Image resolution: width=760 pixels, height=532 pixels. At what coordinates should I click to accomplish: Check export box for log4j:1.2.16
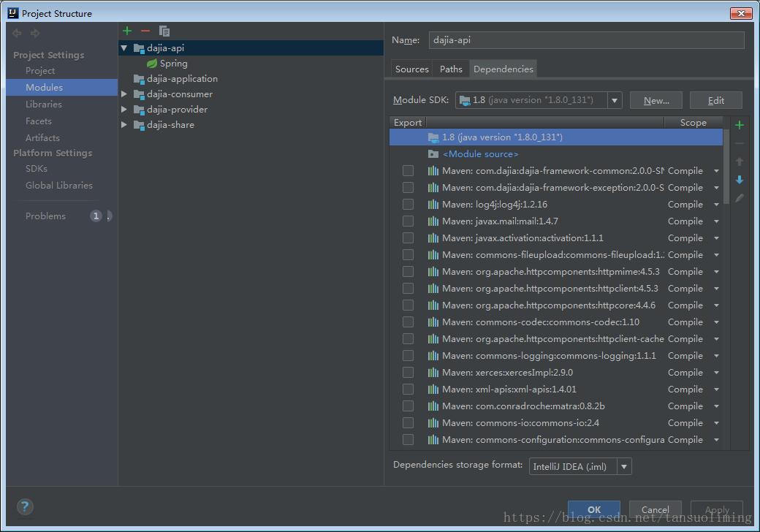408,205
